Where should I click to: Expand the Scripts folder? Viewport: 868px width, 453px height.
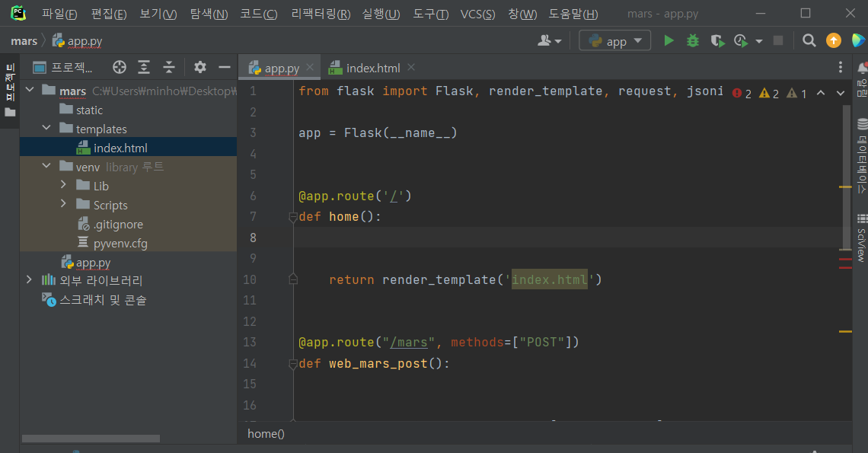tap(64, 204)
